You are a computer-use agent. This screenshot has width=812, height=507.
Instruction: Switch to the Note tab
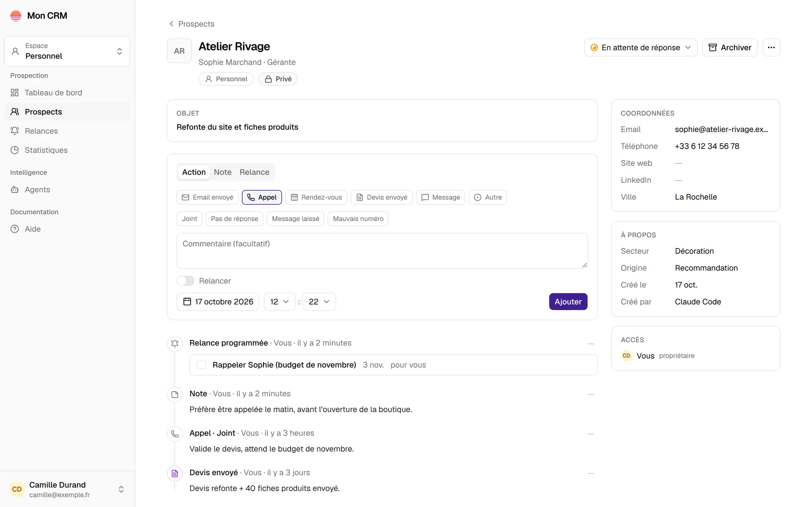pyautogui.click(x=223, y=172)
